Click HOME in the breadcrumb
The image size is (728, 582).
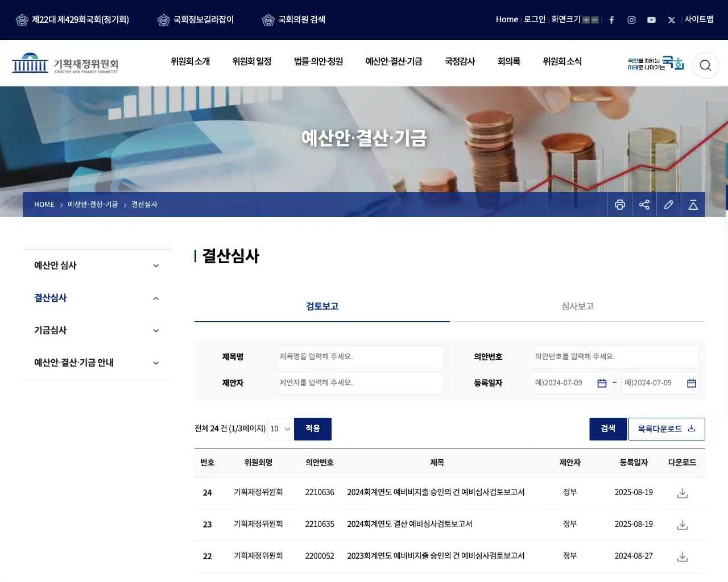click(x=44, y=205)
